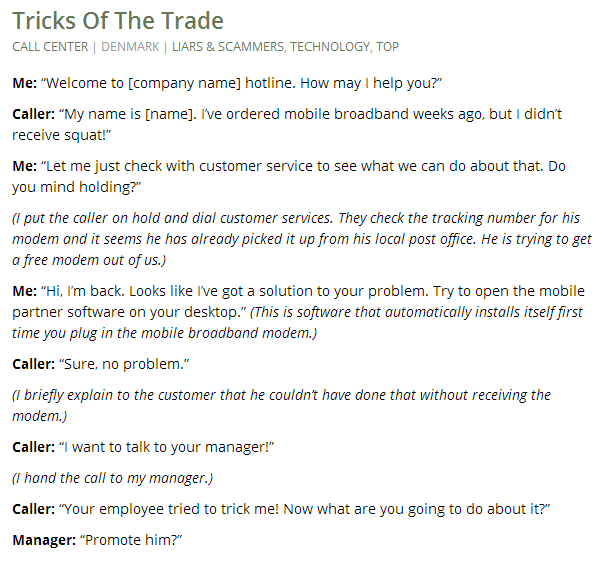Click the '[company name]' placeholder text
Viewport: 610px width, 563px height.
point(179,81)
